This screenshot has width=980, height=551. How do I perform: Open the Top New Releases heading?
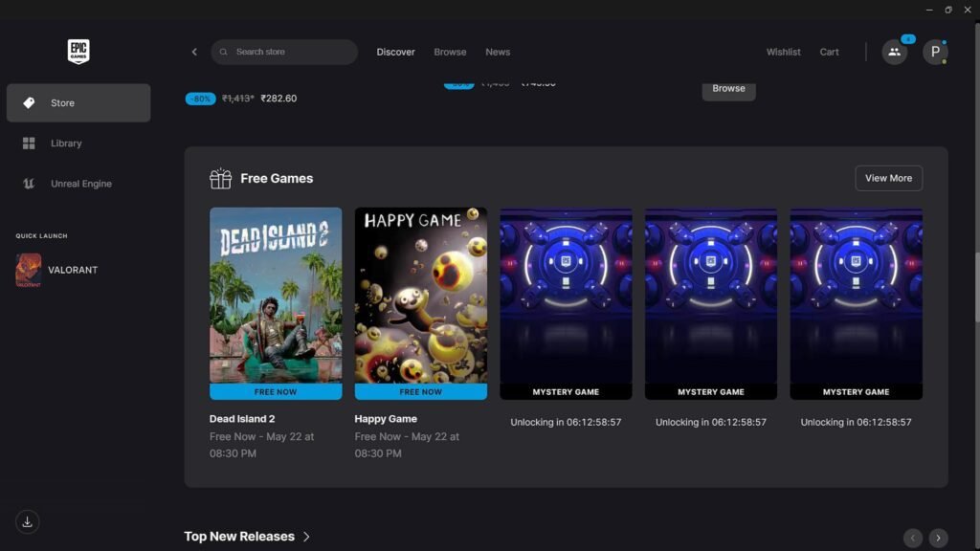pos(238,537)
